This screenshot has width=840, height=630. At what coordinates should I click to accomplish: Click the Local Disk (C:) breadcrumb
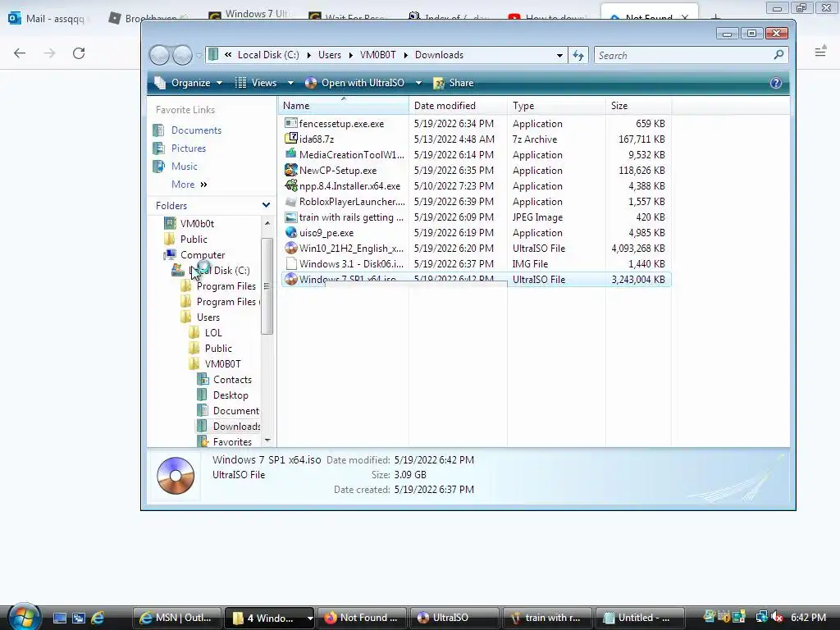[268, 55]
